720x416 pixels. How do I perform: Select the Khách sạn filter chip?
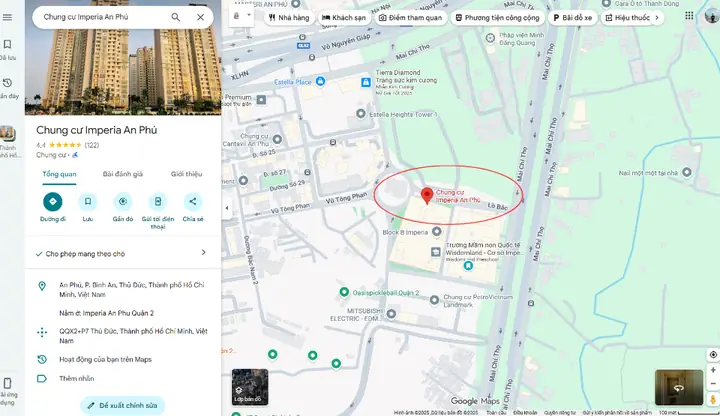pos(343,17)
